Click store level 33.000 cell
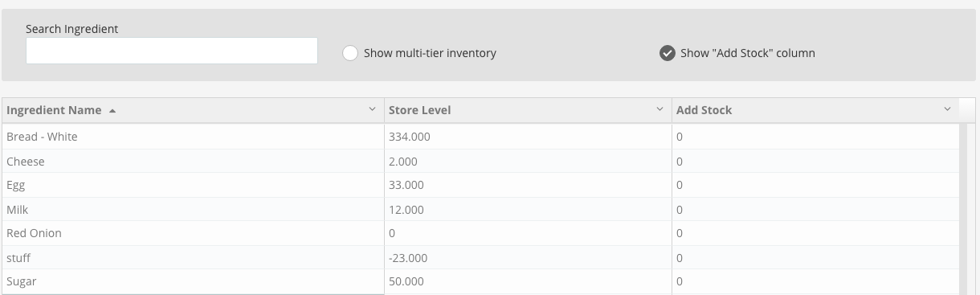The width and height of the screenshot is (980, 295). [528, 185]
